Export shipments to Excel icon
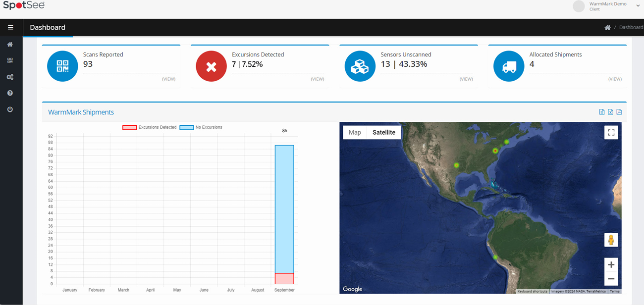 pos(610,112)
